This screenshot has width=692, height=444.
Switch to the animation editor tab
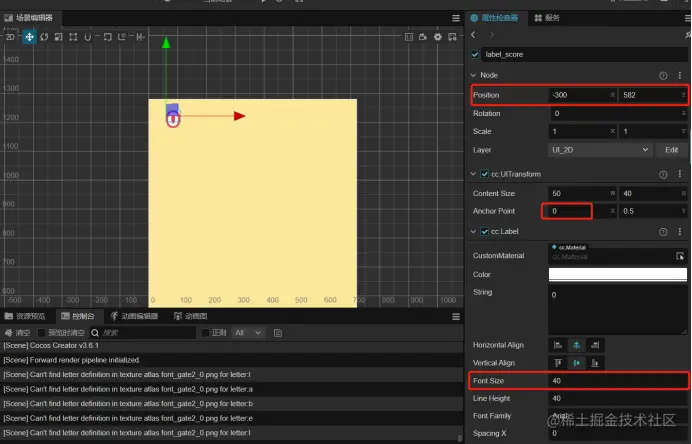pyautogui.click(x=134, y=316)
